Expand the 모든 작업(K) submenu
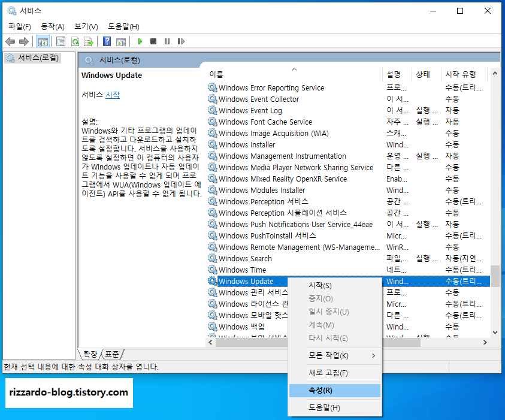This screenshot has height=420, width=505. click(335, 355)
